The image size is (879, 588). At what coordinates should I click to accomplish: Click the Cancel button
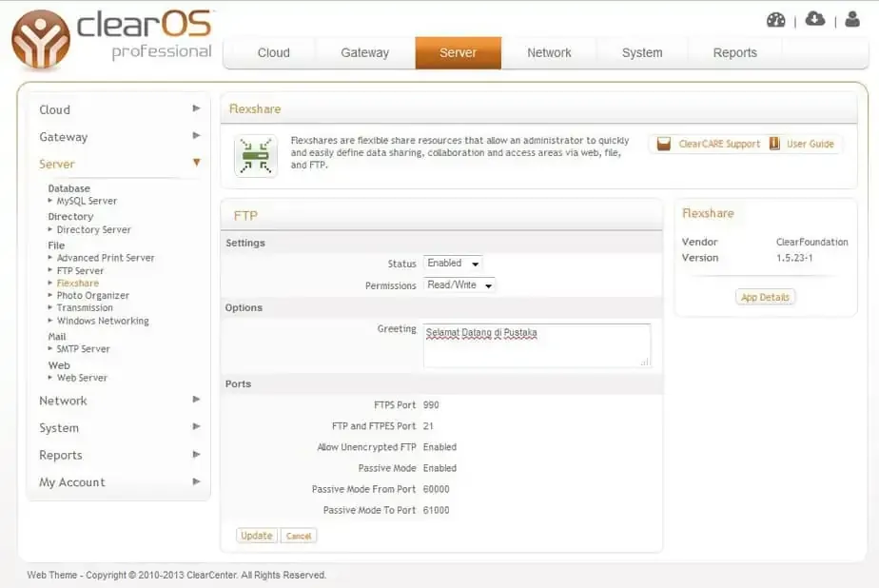pyautogui.click(x=299, y=536)
